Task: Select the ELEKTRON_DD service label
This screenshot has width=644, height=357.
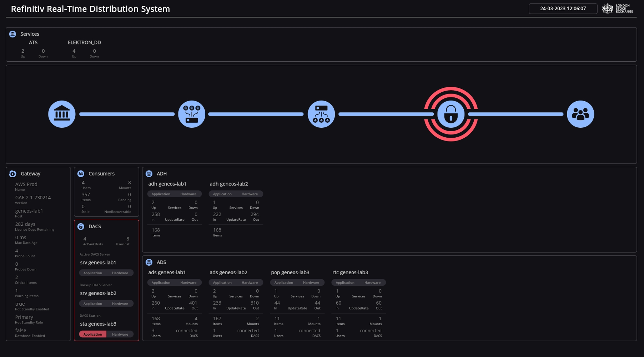Action: click(84, 42)
